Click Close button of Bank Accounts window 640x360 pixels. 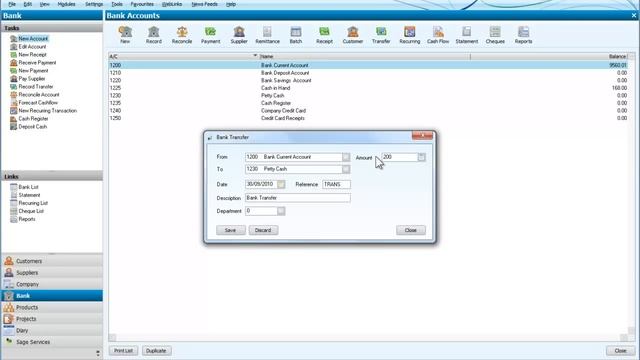620,351
